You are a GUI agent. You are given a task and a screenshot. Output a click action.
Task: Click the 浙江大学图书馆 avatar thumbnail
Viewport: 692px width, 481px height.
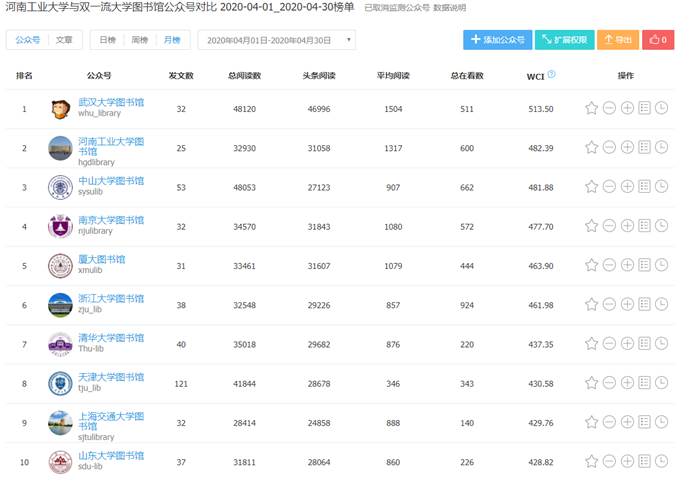coord(60,304)
